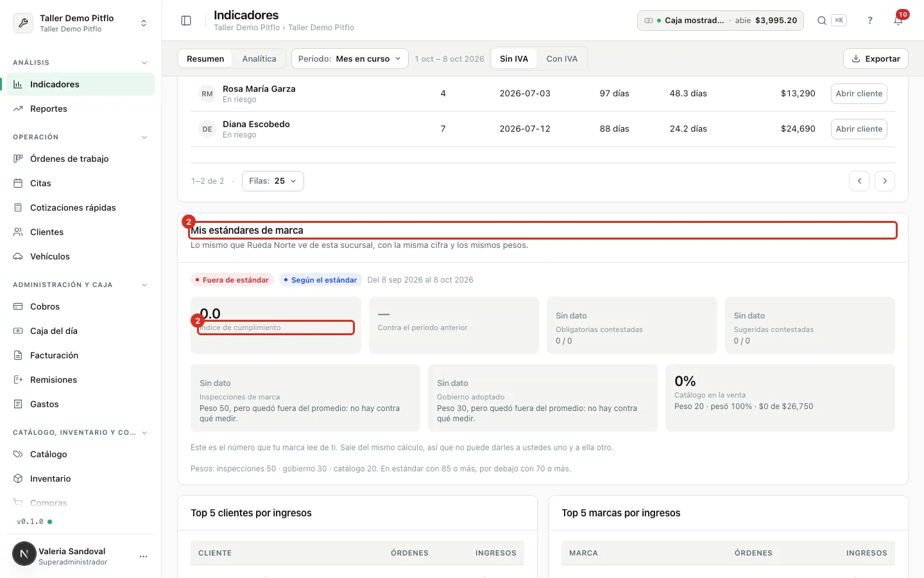
Task: Click the Caja del día cash icon
Action: [18, 331]
